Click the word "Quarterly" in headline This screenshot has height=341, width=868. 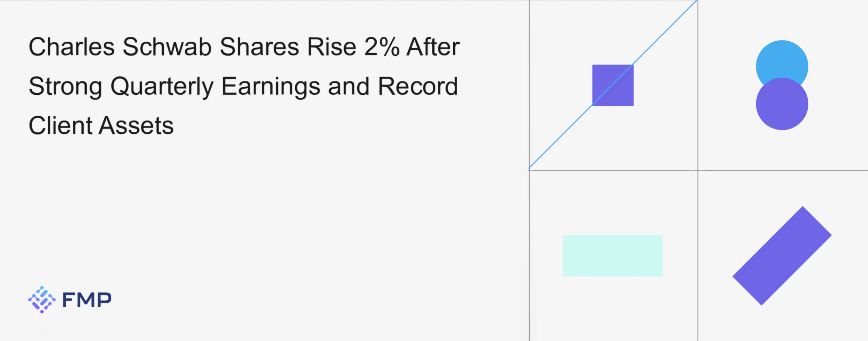tap(162, 87)
